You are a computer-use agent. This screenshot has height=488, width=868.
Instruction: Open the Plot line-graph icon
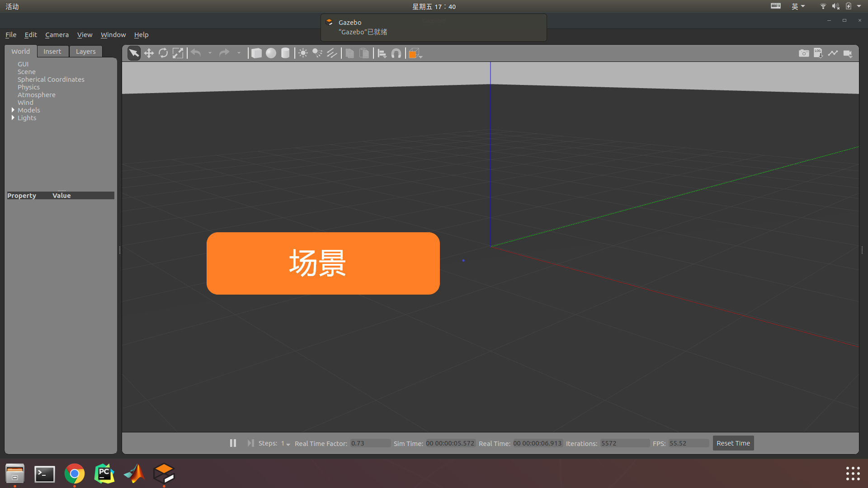point(833,53)
